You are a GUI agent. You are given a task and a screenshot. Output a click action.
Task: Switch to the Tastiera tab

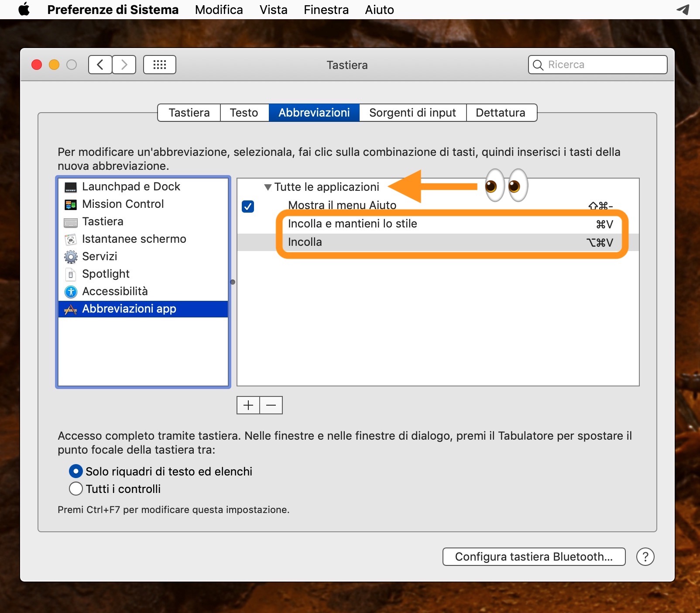189,113
